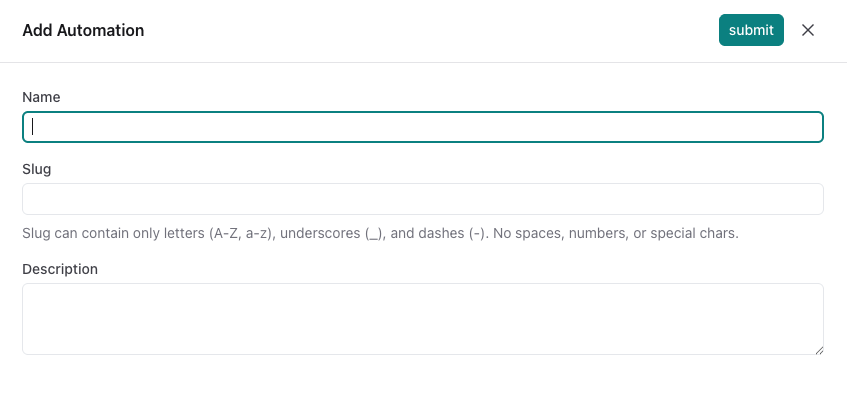This screenshot has height=411, width=847.
Task: Click the Slug rules help text
Action: coord(380,234)
